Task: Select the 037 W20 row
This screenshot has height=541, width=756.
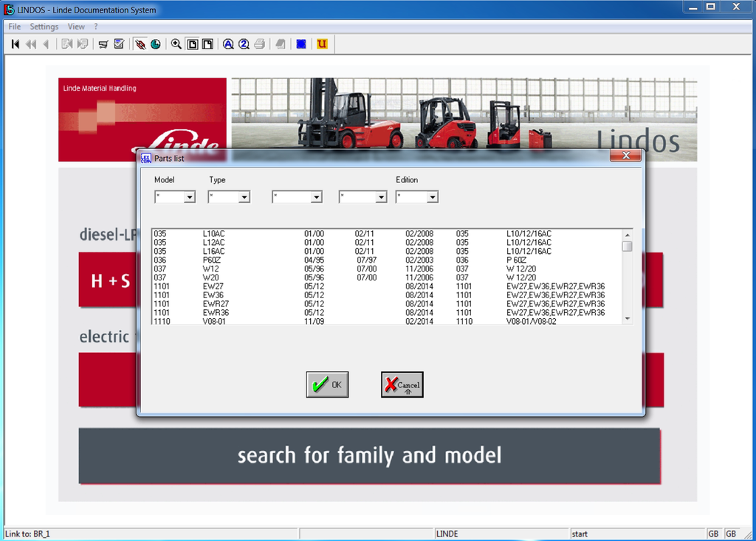Action: click(387, 278)
